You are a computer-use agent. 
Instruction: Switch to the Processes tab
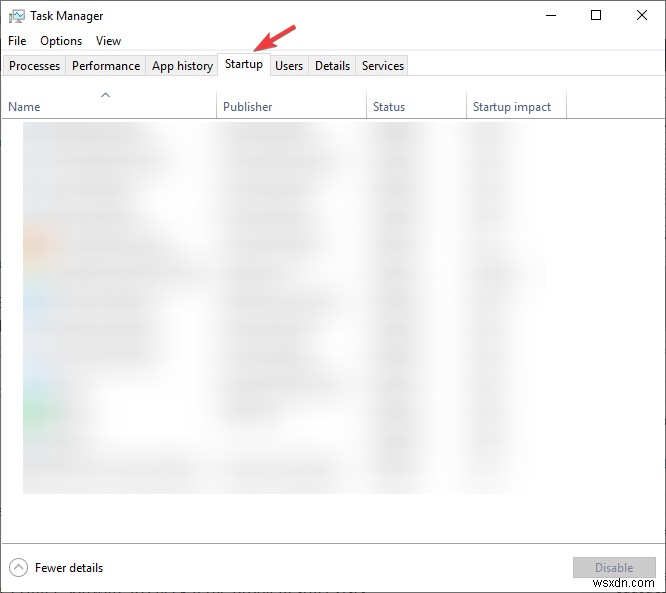pos(34,66)
